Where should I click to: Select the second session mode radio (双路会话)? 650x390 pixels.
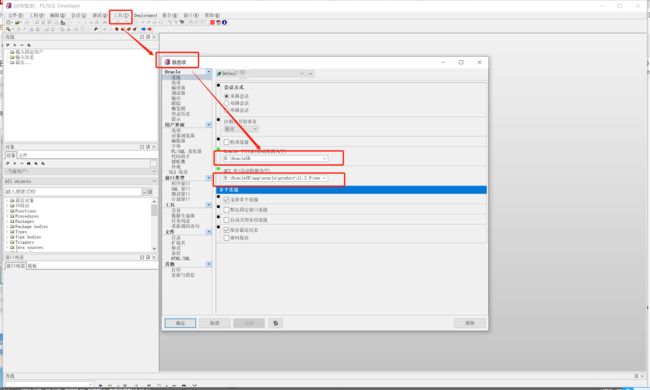coord(227,103)
